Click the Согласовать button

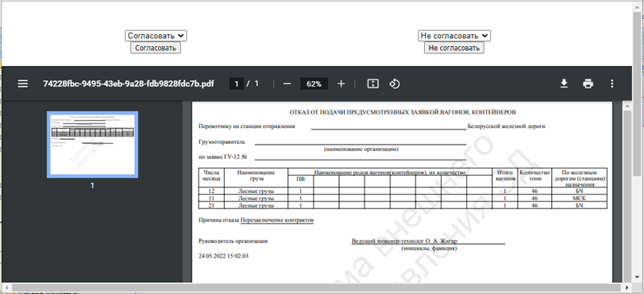coord(156,48)
